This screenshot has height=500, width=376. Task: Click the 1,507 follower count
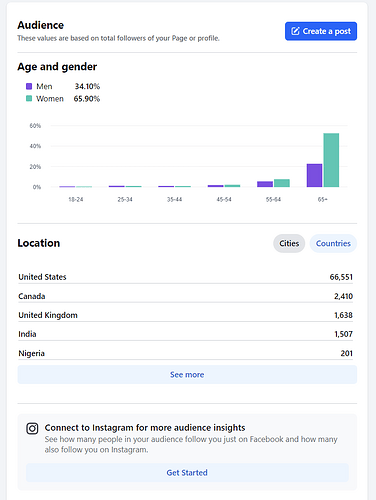[343, 334]
